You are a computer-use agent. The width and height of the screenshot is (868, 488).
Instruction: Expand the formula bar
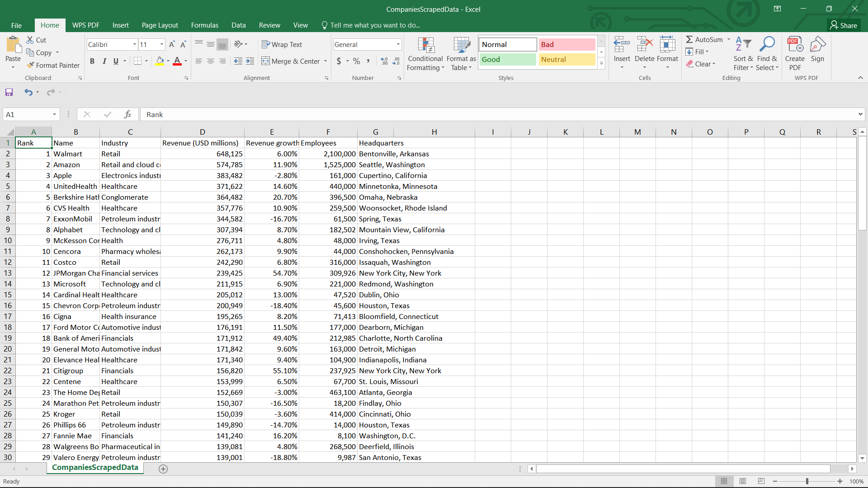pyautogui.click(x=860, y=114)
